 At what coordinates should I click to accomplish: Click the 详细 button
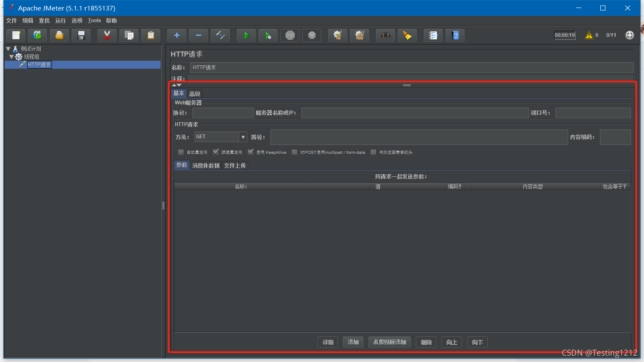[328, 342]
